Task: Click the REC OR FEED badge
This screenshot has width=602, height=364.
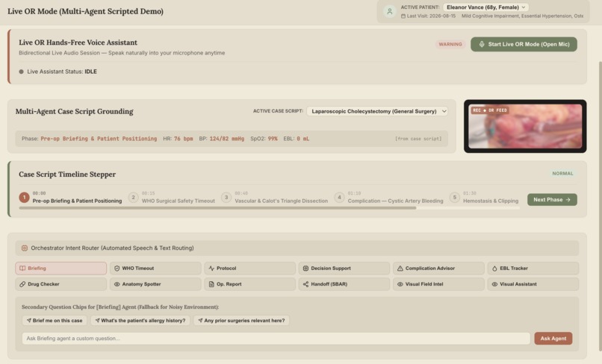Action: coord(490,110)
